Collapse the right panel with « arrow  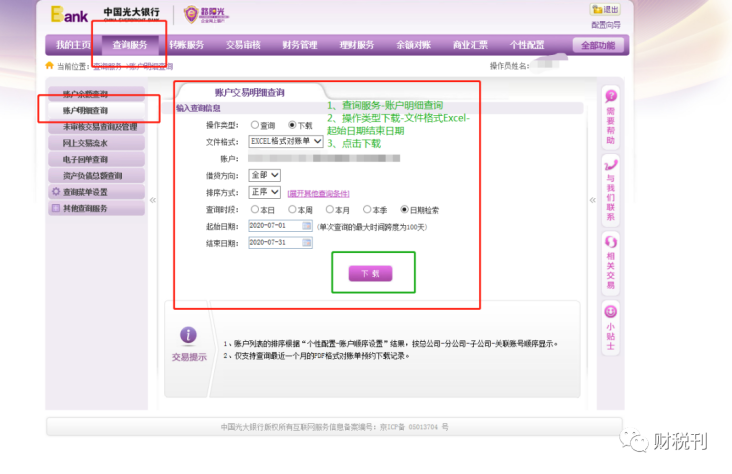(592, 200)
